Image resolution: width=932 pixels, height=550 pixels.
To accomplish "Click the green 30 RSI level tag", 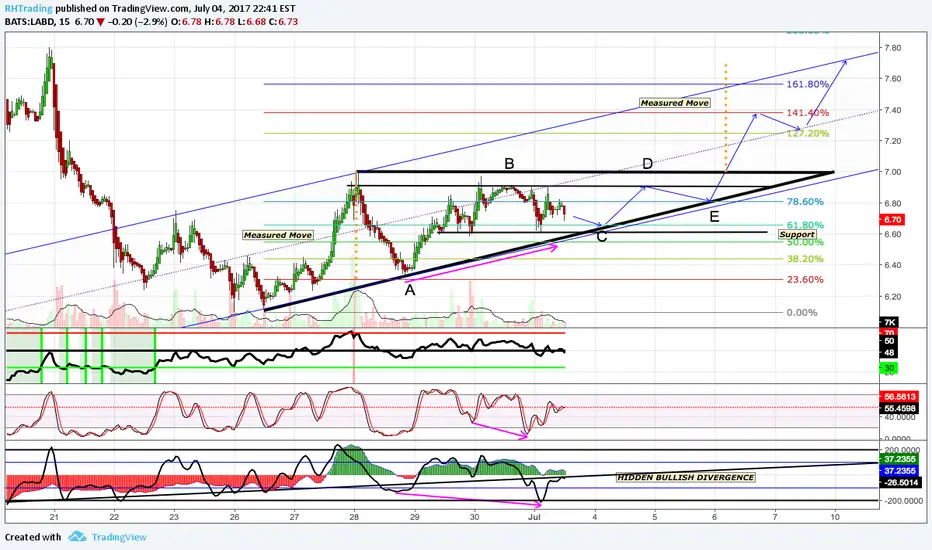I will pyautogui.click(x=889, y=369).
